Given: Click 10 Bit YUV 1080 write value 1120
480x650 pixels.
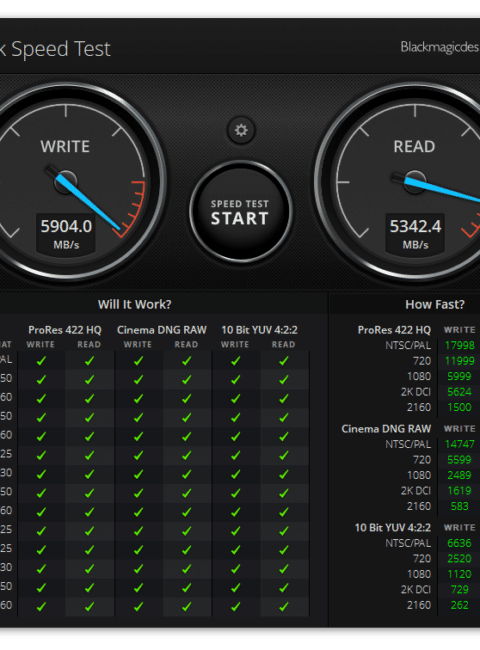Looking at the screenshot, I should tap(459, 575).
